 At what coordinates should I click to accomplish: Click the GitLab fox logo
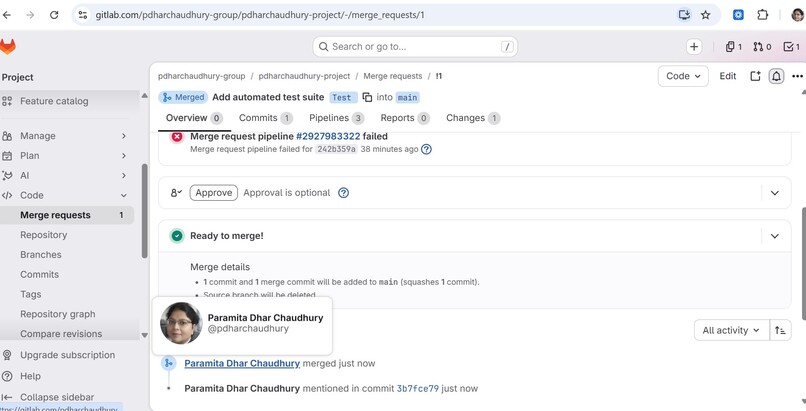[x=7, y=47]
